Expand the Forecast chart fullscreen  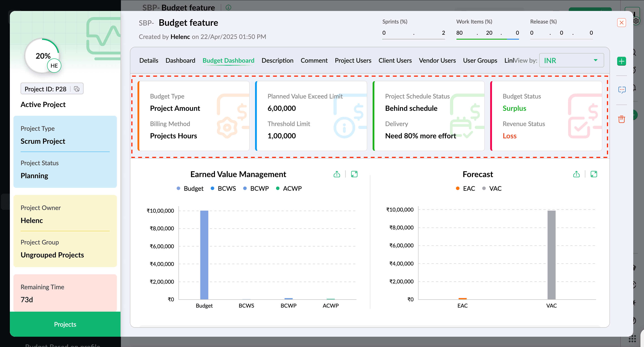(x=594, y=174)
